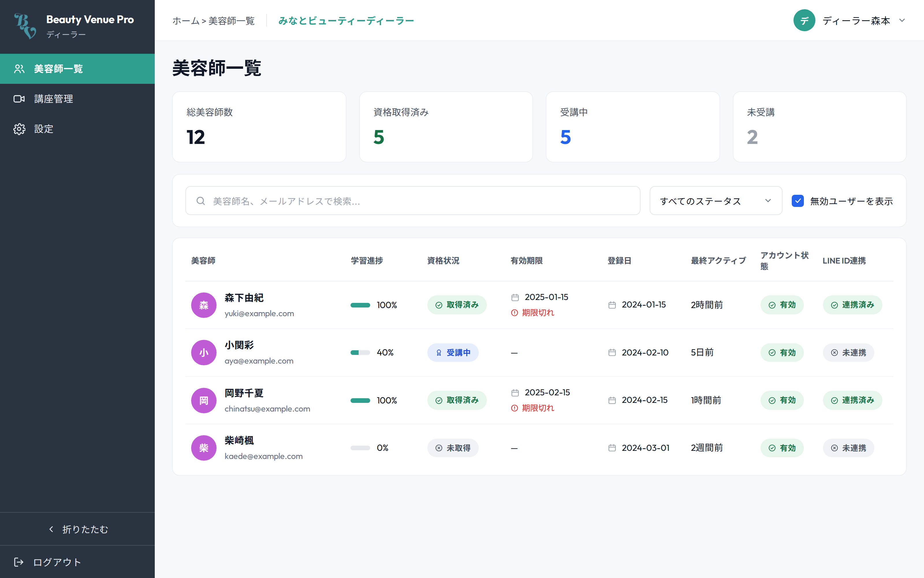Click the 受講中 badge for 小関彩
924x578 pixels.
pyautogui.click(x=453, y=353)
